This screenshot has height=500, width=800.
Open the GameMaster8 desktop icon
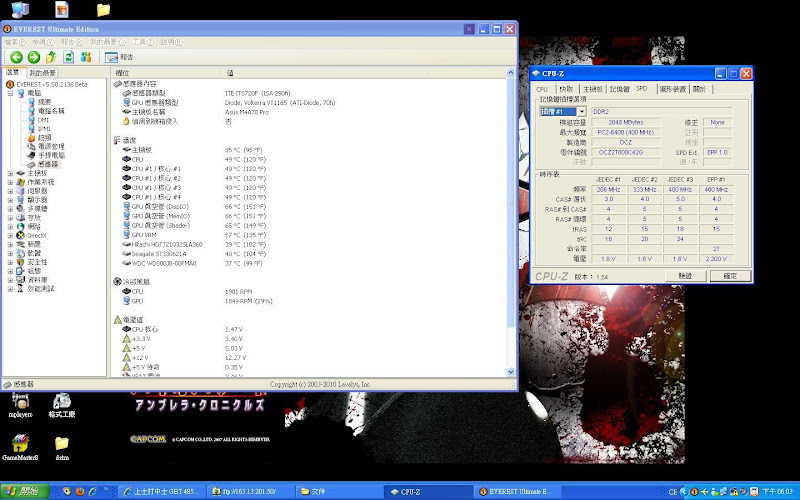point(20,448)
